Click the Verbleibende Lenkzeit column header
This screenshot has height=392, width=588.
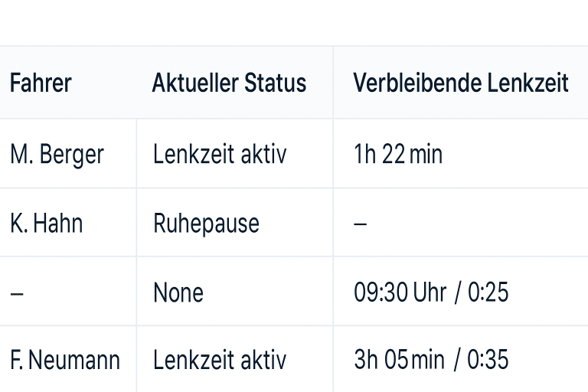point(461,83)
